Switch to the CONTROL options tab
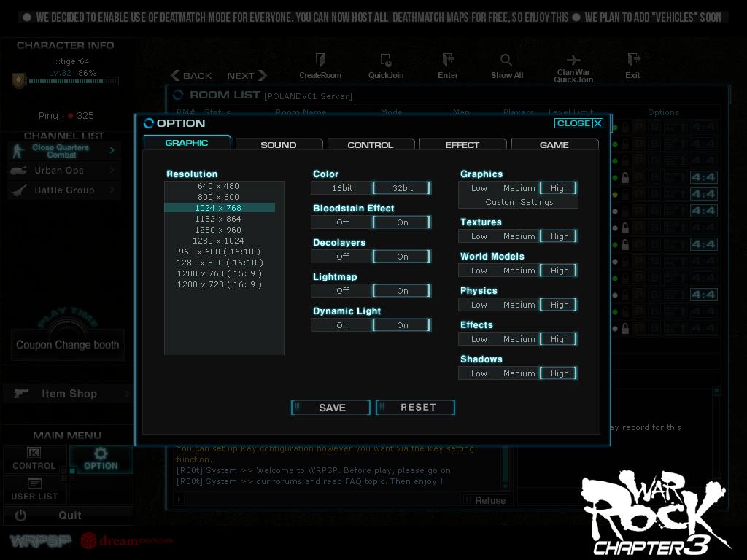Image resolution: width=747 pixels, height=560 pixels. click(371, 145)
